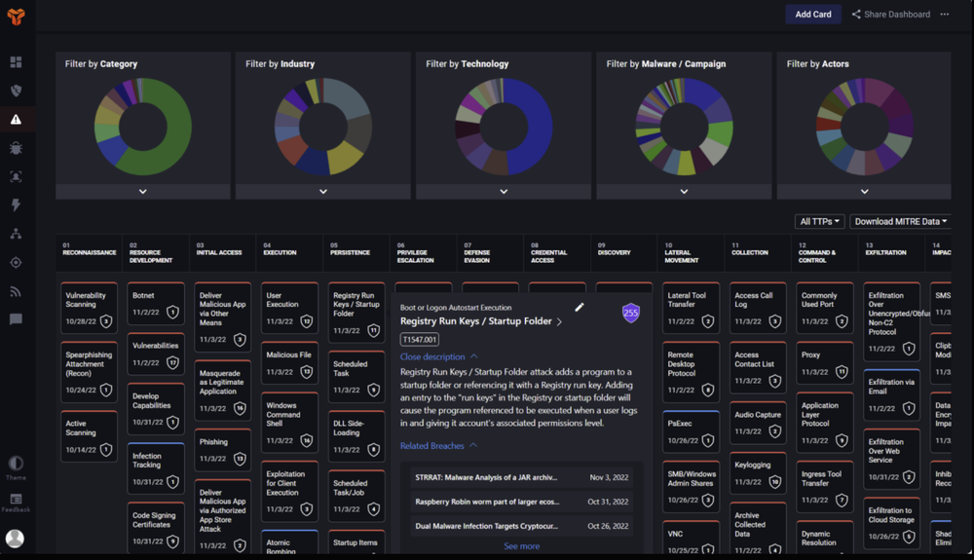Click the shield count on Proxy card
This screenshot has width=974, height=560.
tap(842, 372)
